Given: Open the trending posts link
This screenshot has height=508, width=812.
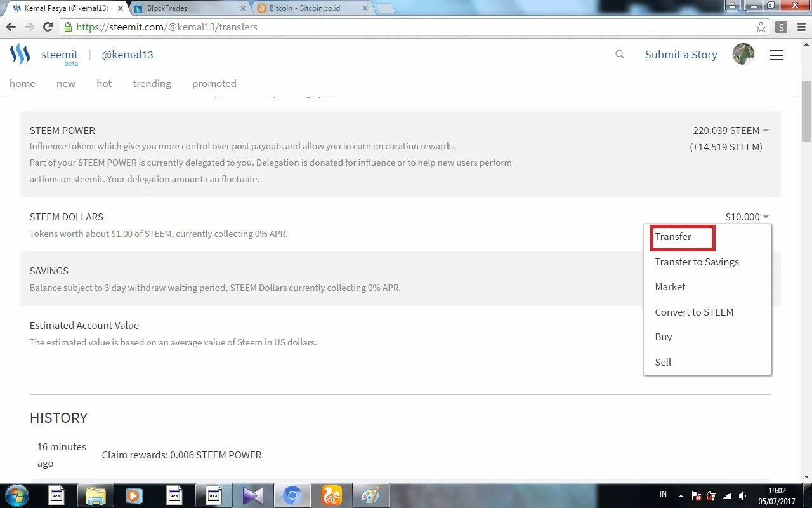Looking at the screenshot, I should (152, 83).
